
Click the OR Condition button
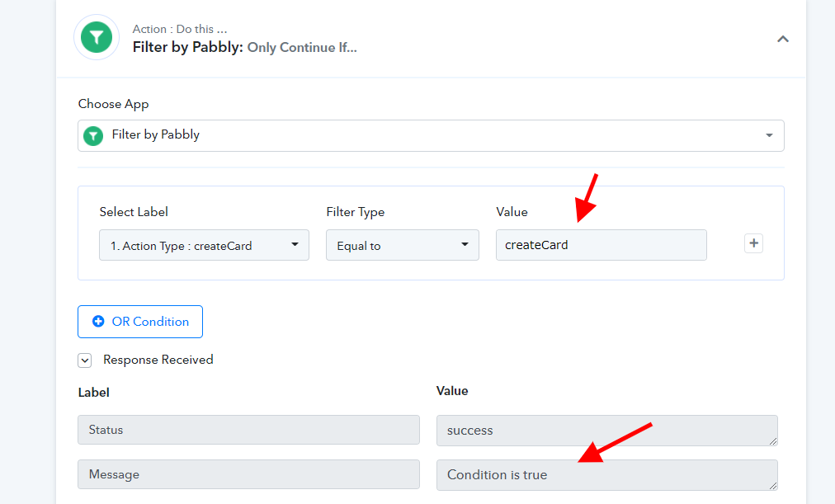[x=140, y=322]
